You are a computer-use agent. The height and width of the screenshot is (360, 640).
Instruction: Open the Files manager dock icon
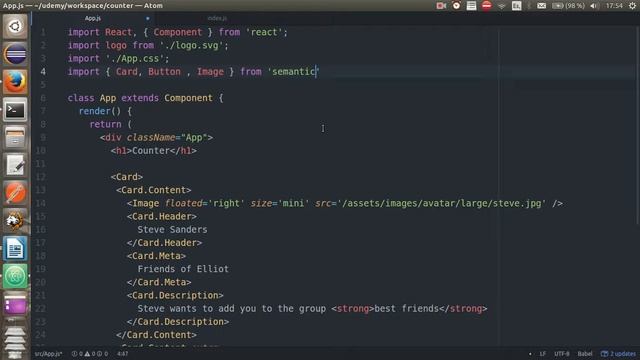[x=15, y=137]
